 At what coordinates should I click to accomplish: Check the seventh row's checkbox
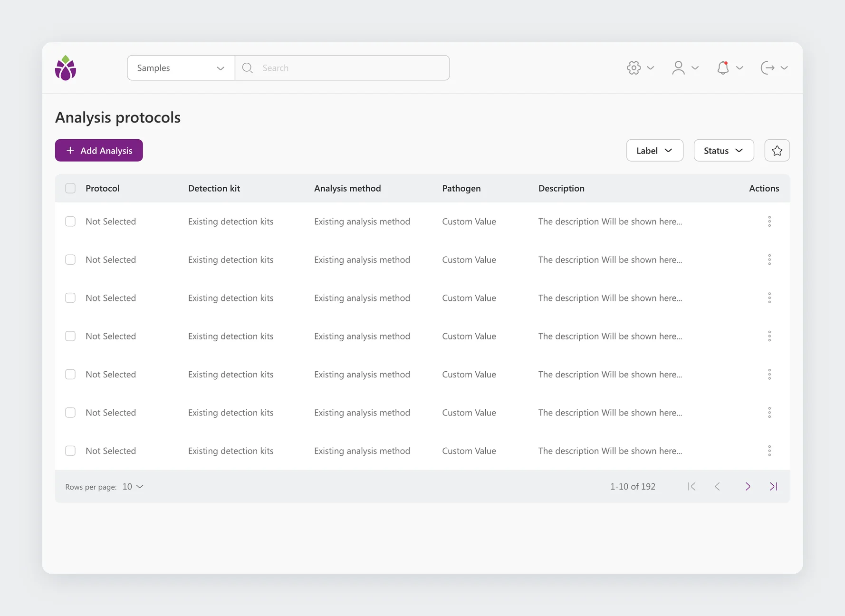coord(70,451)
